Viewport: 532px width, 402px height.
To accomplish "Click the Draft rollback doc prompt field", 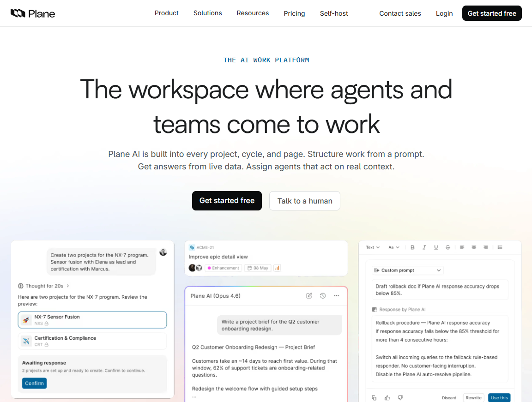I will [440, 290].
